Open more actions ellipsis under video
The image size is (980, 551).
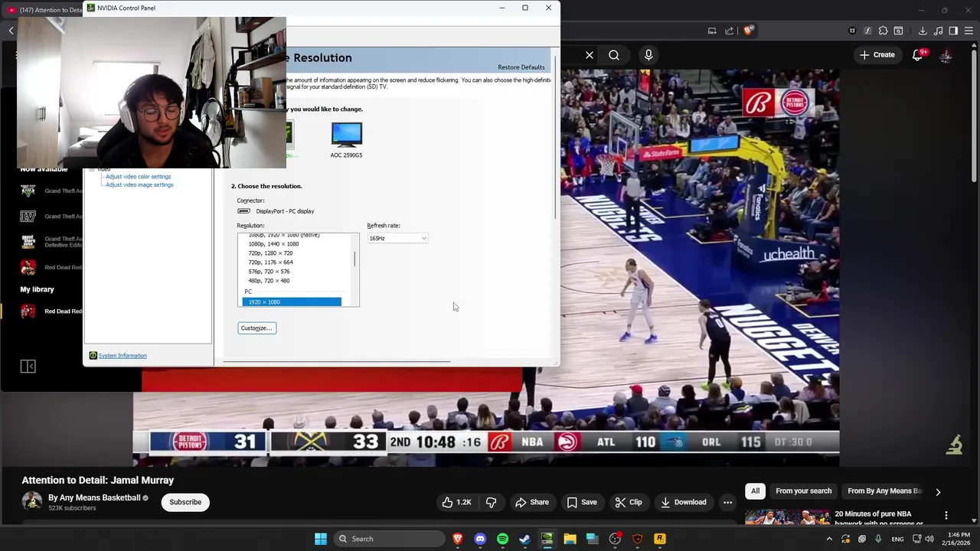click(727, 502)
